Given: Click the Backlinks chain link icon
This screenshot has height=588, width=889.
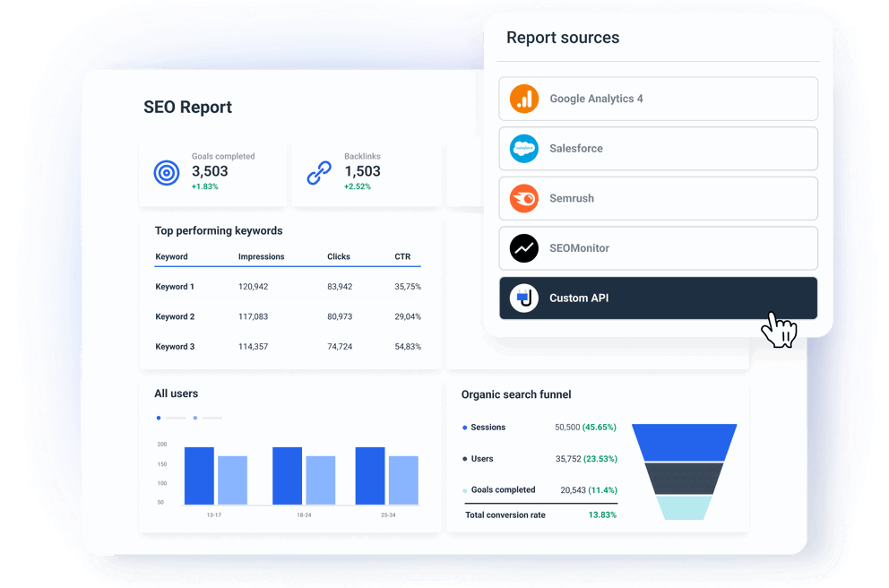Looking at the screenshot, I should (319, 173).
